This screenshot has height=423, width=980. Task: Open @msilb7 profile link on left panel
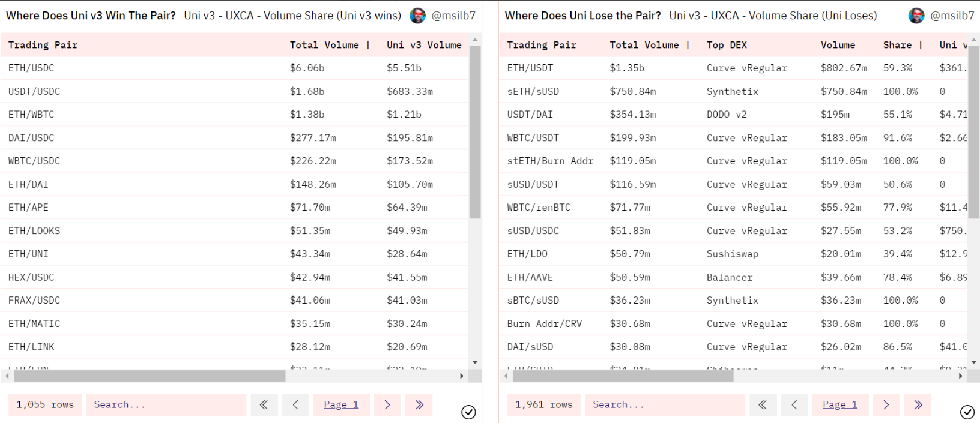click(453, 16)
